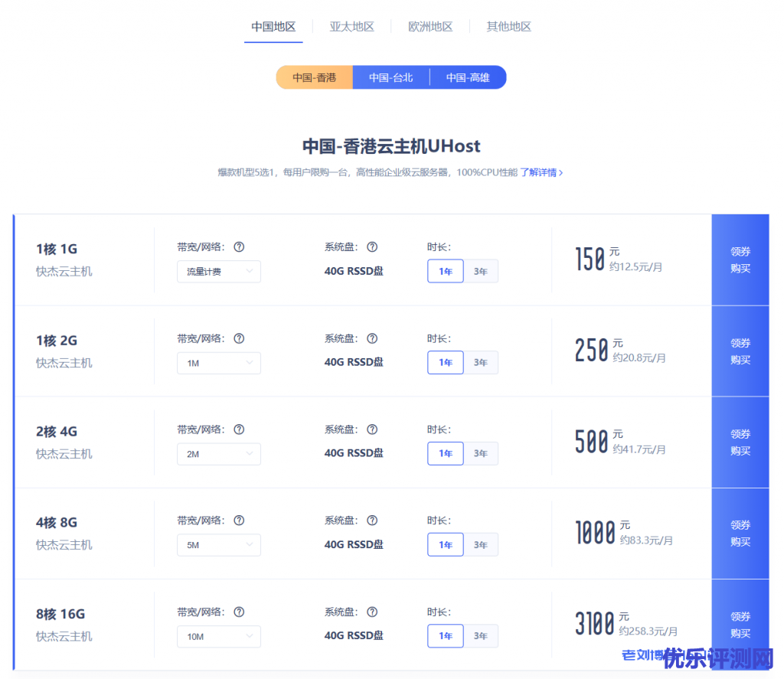The height and width of the screenshot is (679, 784).
Task: Click the 8核 16G plan title
Action: (x=60, y=614)
